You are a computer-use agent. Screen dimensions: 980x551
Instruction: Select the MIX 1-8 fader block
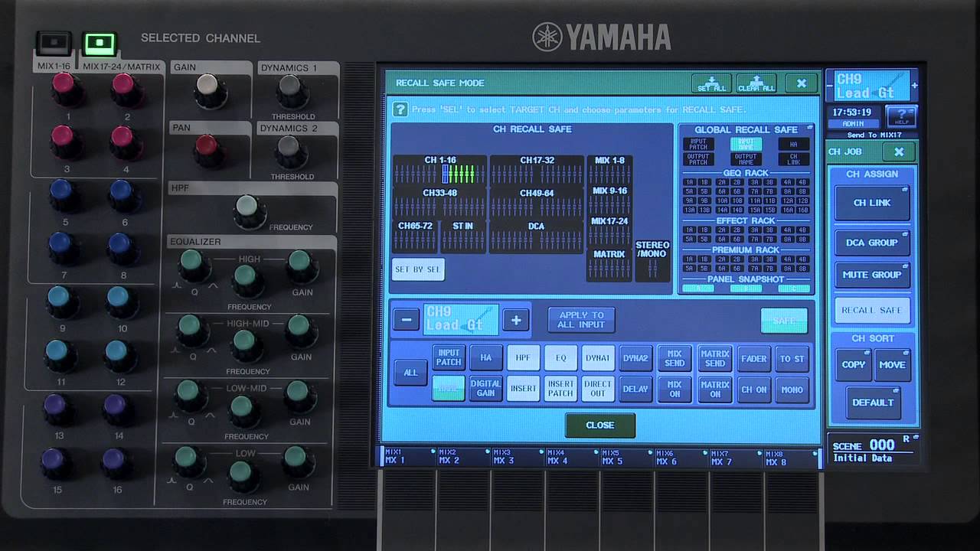point(609,169)
